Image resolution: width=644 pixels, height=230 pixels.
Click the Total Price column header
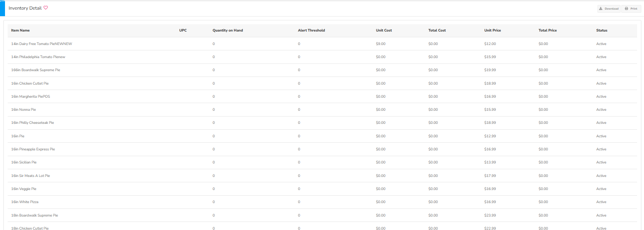click(547, 30)
